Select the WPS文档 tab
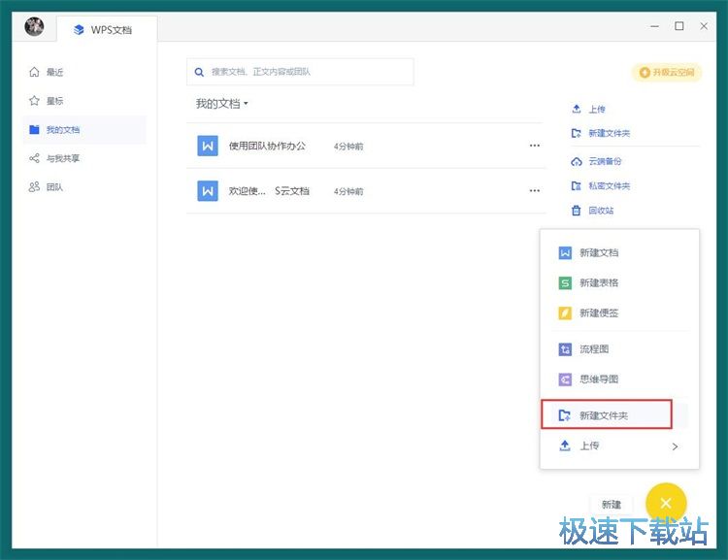 pos(107,30)
